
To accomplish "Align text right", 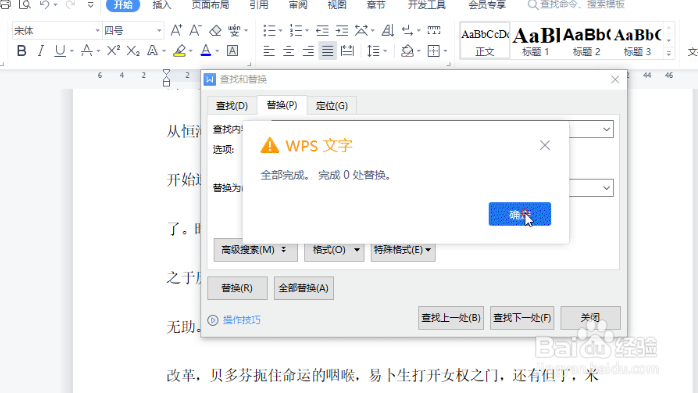I will click(x=308, y=51).
